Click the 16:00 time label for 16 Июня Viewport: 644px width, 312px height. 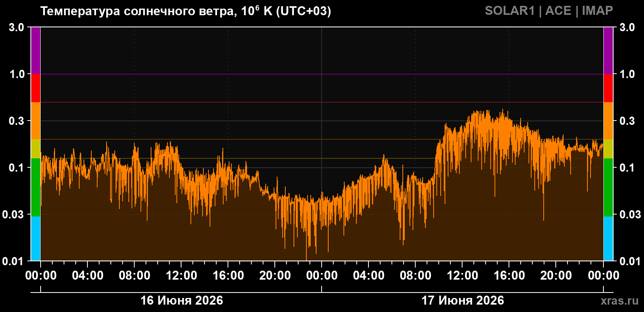(228, 275)
